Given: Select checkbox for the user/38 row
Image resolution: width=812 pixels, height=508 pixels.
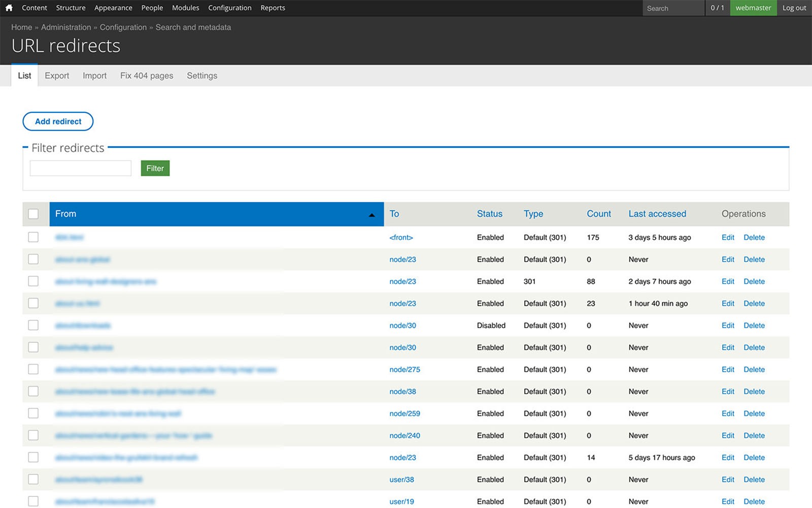Looking at the screenshot, I should pos(33,479).
